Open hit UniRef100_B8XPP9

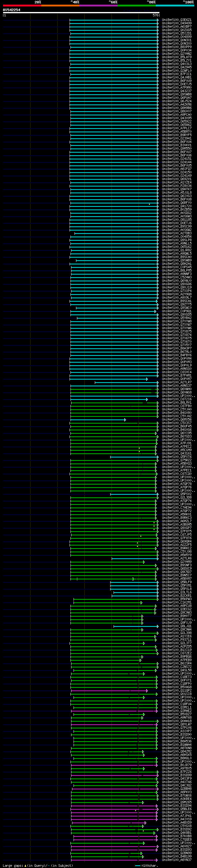pos(176,47)
